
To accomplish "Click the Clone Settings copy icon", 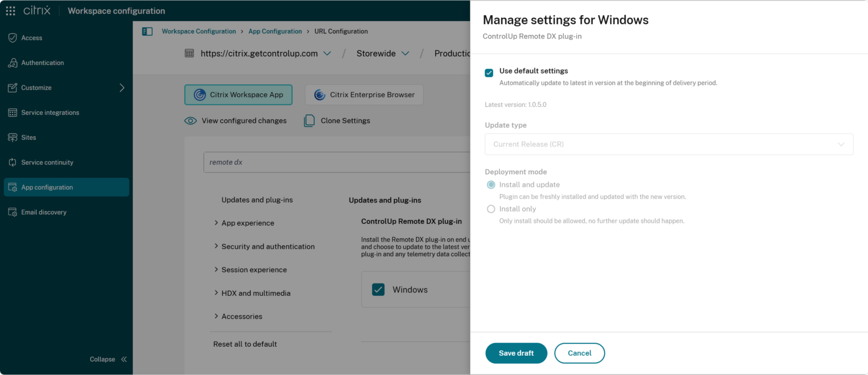I will pos(309,120).
